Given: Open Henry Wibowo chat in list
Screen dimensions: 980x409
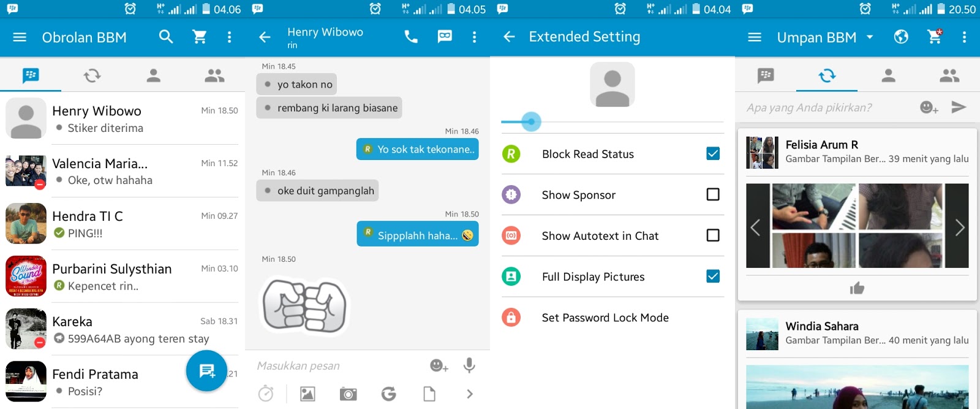Looking at the screenshot, I should pyautogui.click(x=123, y=118).
